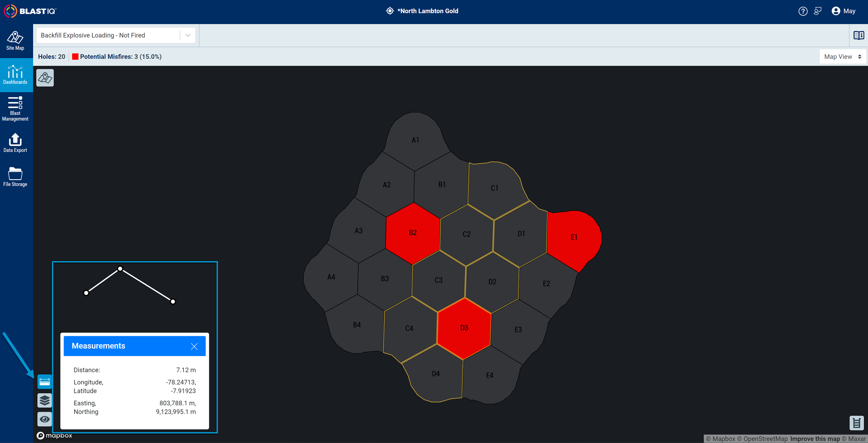Screen dimensions: 868x443
Task: Select hole E3 polygon
Action: pyautogui.click(x=518, y=330)
